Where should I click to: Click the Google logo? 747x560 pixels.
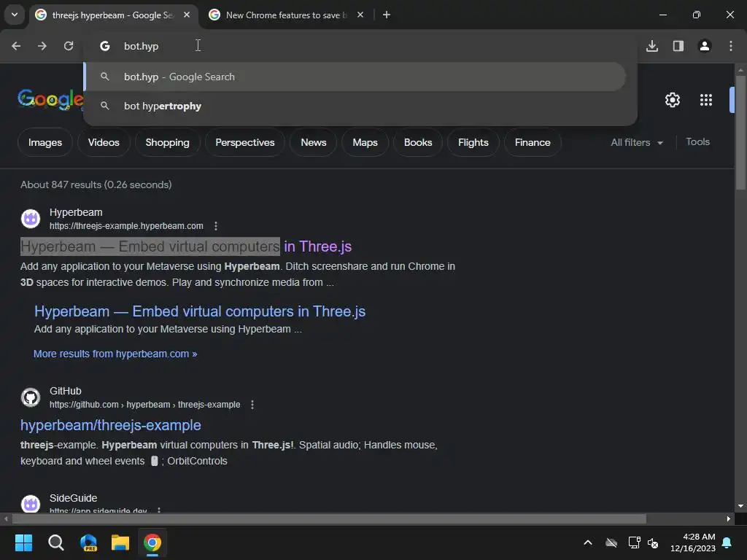click(50, 99)
